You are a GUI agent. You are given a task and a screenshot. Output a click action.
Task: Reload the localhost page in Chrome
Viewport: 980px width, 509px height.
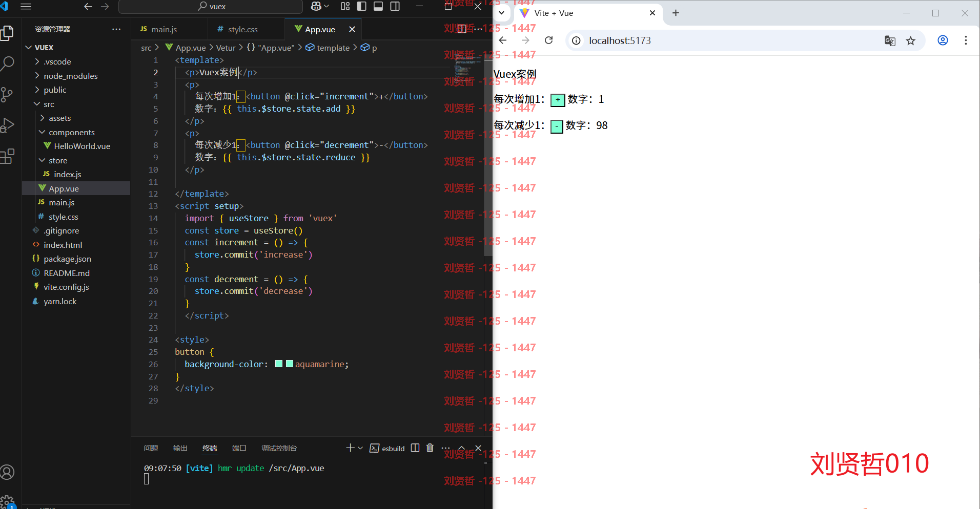pyautogui.click(x=548, y=40)
